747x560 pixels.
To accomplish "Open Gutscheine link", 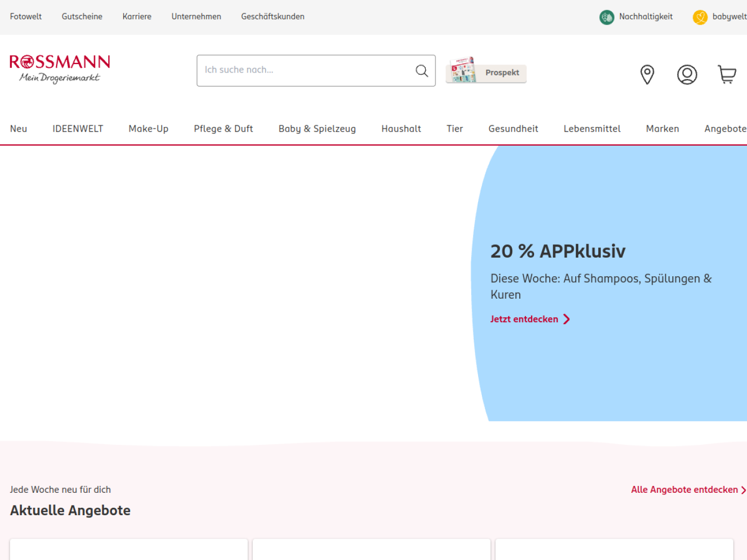I will (x=82, y=17).
